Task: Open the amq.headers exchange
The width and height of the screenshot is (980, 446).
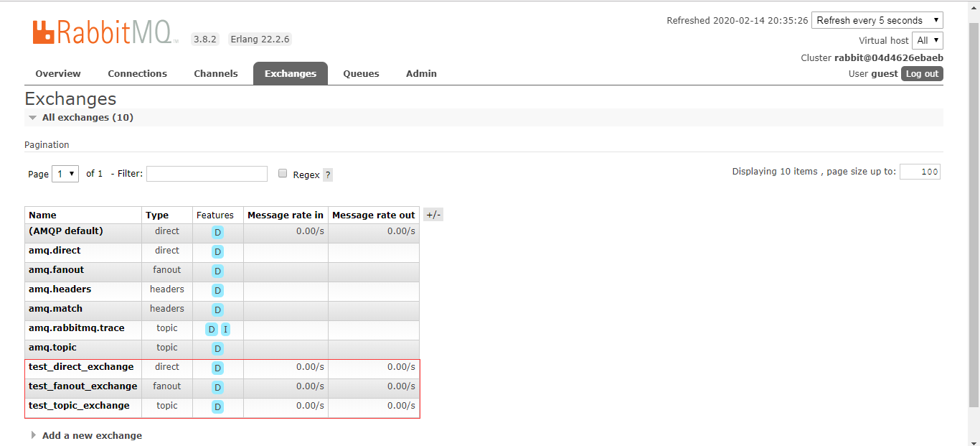Action: click(60, 289)
